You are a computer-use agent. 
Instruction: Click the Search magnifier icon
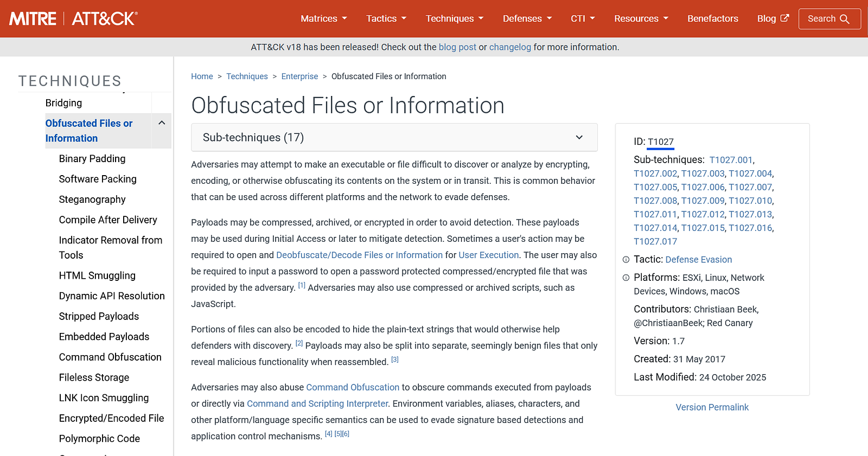(x=845, y=19)
